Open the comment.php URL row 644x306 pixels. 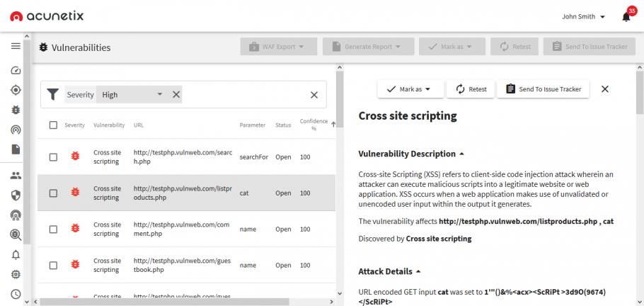[x=181, y=229]
